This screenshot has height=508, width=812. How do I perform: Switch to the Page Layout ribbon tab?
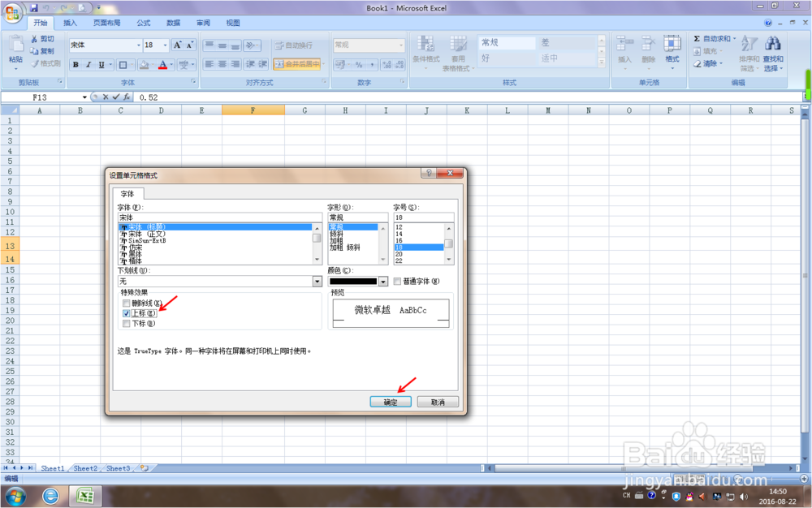tap(106, 23)
